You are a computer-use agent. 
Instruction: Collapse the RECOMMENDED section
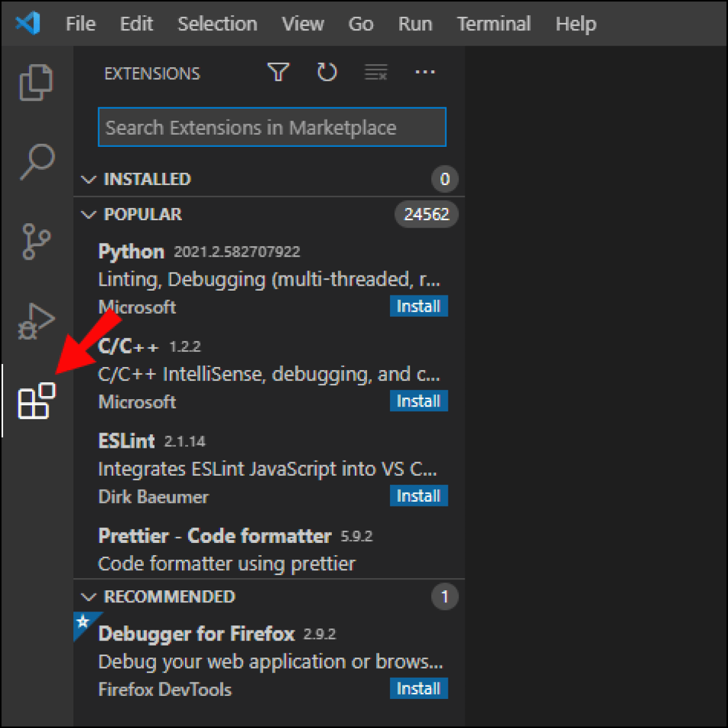89,597
